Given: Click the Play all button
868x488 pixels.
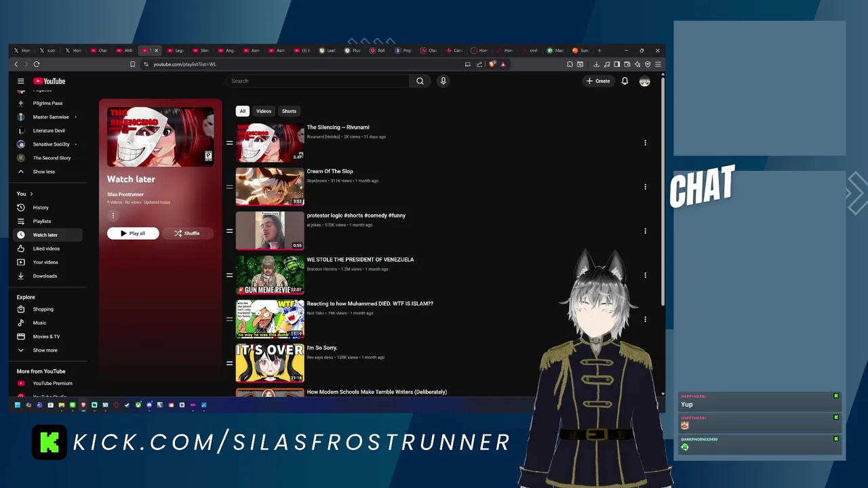Looking at the screenshot, I should 133,233.
